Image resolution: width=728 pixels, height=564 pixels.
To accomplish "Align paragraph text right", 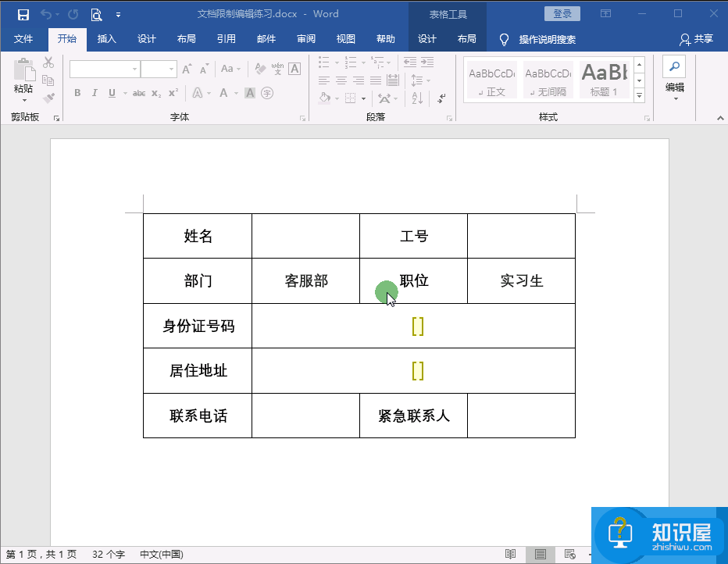I will click(359, 80).
